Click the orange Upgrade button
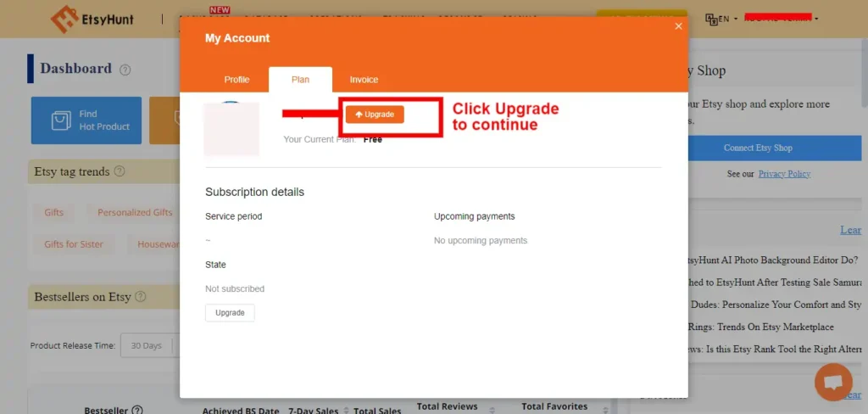This screenshot has height=414, width=868. pyautogui.click(x=375, y=115)
